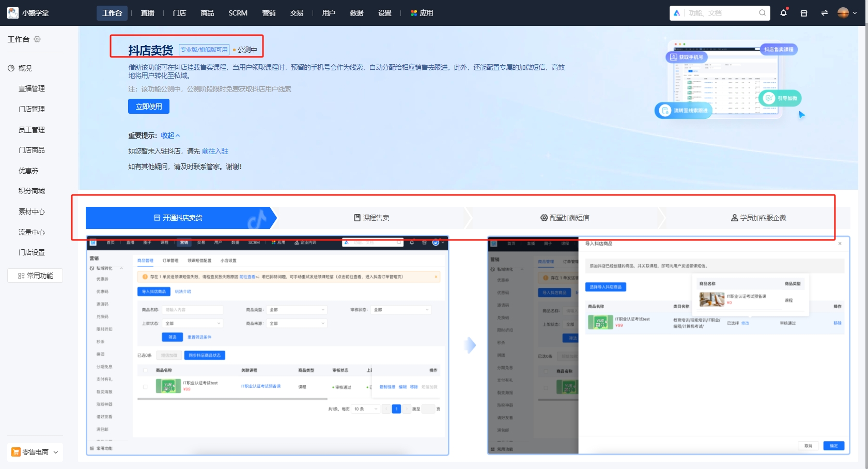Expand the 零售电商 dropdown
Viewport: 868px width, 469px height.
(x=55, y=451)
